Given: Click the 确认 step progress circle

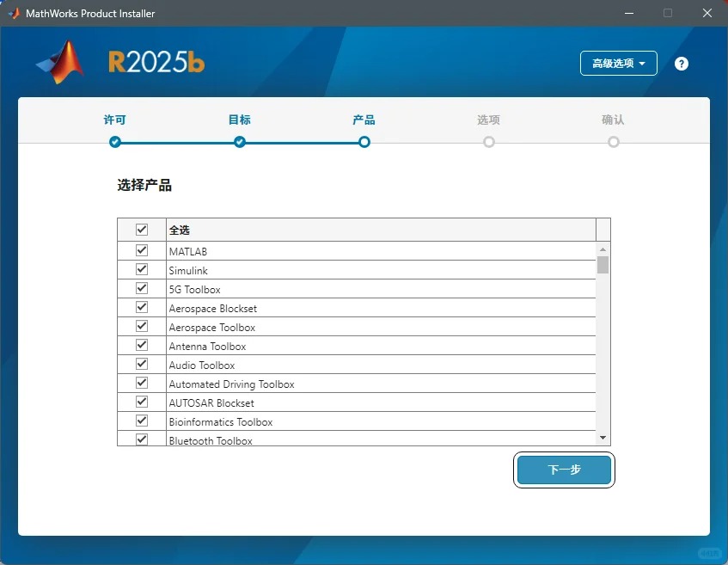Looking at the screenshot, I should (613, 143).
